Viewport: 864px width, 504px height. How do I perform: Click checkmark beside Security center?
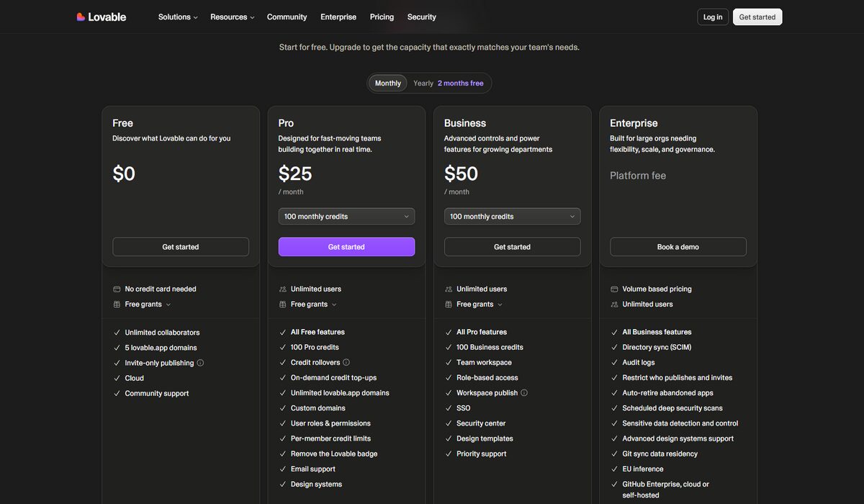coord(449,423)
